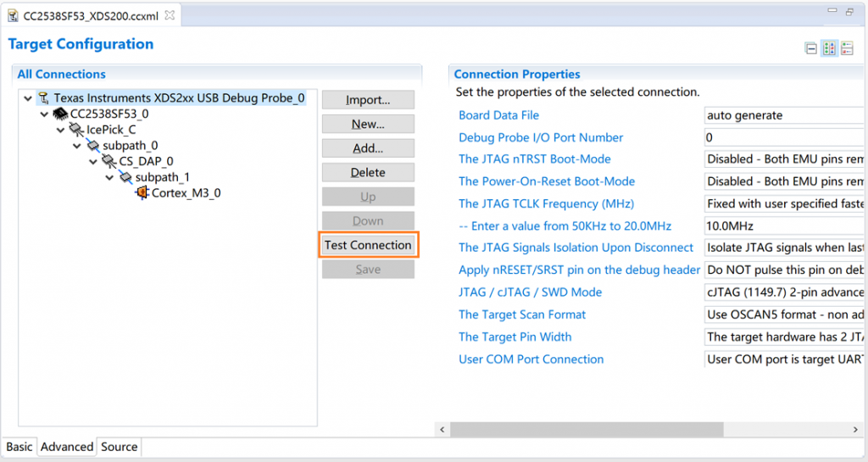Collapse the Texas Instruments XDS2xx USB Debug Probe_0 node
Viewport: 868px width, 462px height.
(28, 98)
